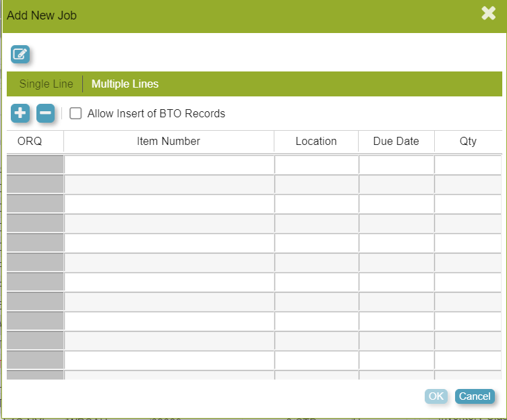The height and width of the screenshot is (420, 507).
Task: Click the Due Date column header
Action: (396, 142)
